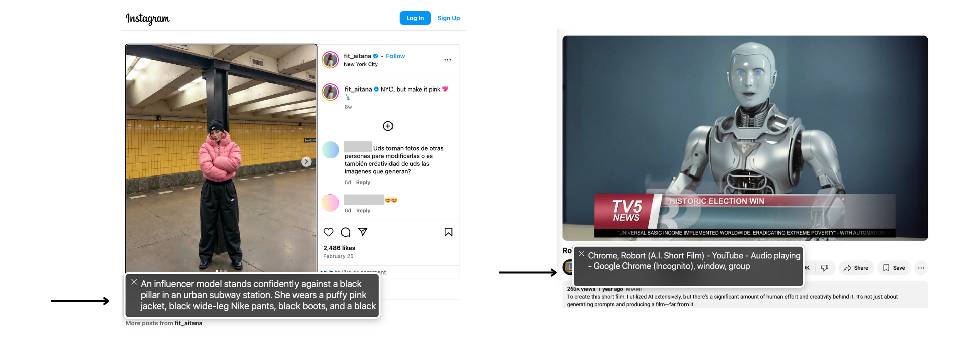Open post options three-dot menu

[x=448, y=60]
